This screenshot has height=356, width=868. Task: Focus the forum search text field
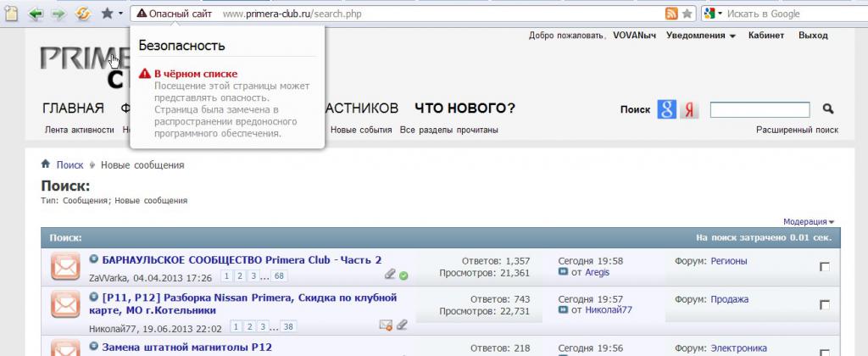pyautogui.click(x=759, y=109)
